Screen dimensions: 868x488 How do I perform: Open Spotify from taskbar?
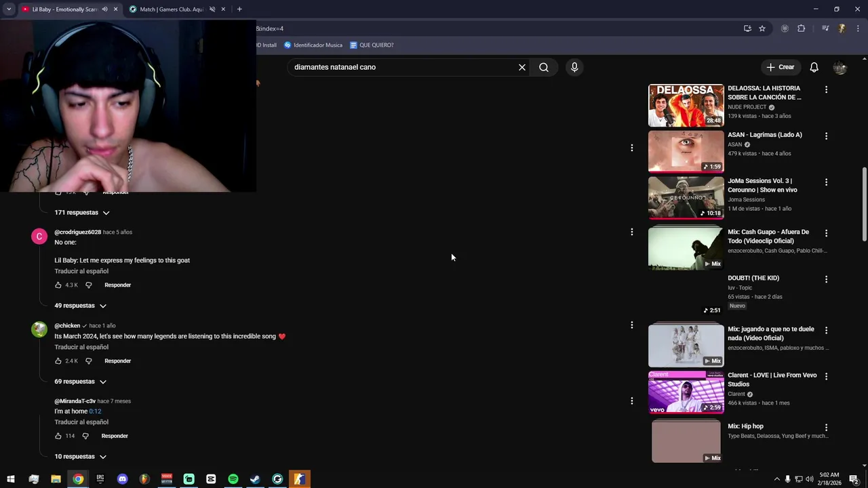tap(233, 479)
